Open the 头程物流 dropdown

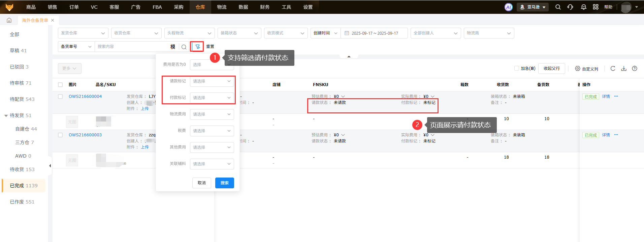tap(190, 33)
